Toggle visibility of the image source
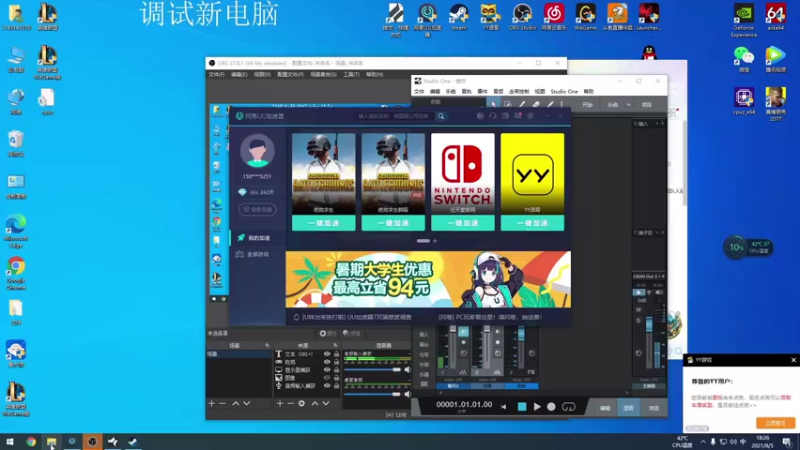The height and width of the screenshot is (450, 800). tap(327, 378)
